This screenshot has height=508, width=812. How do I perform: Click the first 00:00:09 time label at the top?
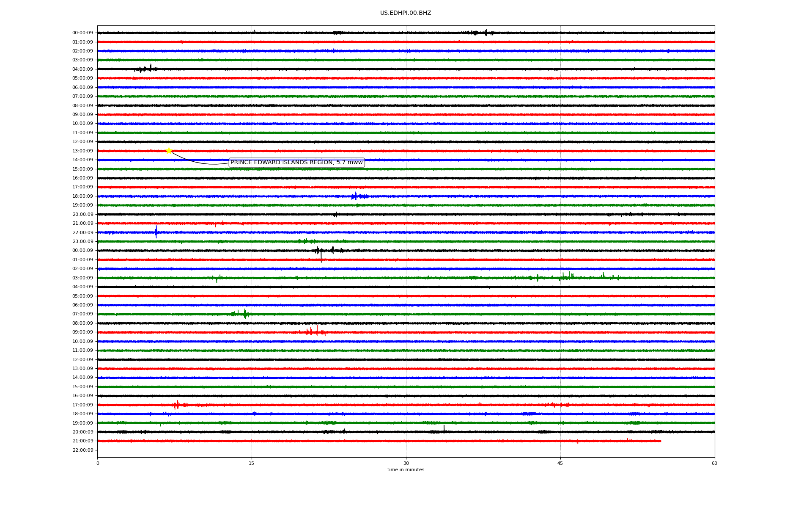(82, 33)
